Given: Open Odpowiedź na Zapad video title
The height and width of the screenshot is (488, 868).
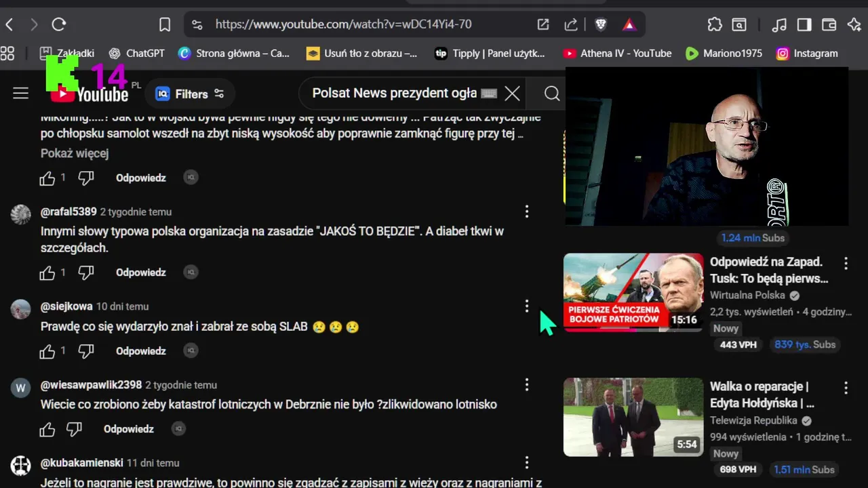Looking at the screenshot, I should pyautogui.click(x=769, y=270).
